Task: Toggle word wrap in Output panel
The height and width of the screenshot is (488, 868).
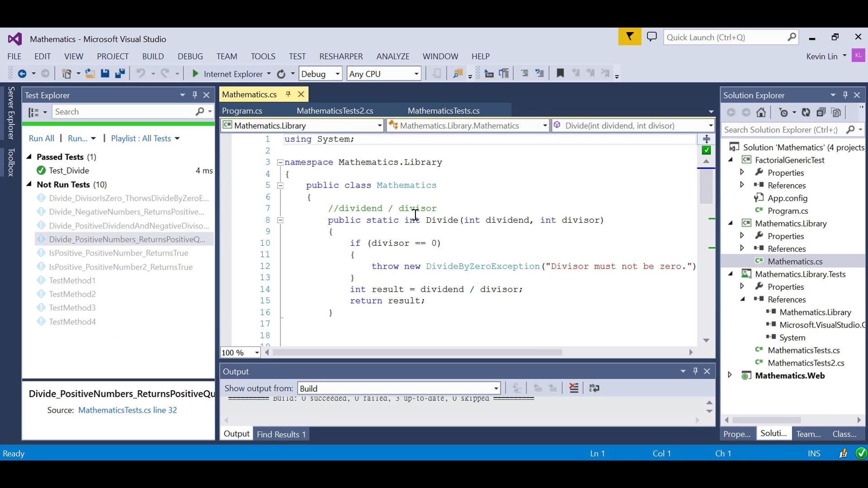Action: point(594,388)
